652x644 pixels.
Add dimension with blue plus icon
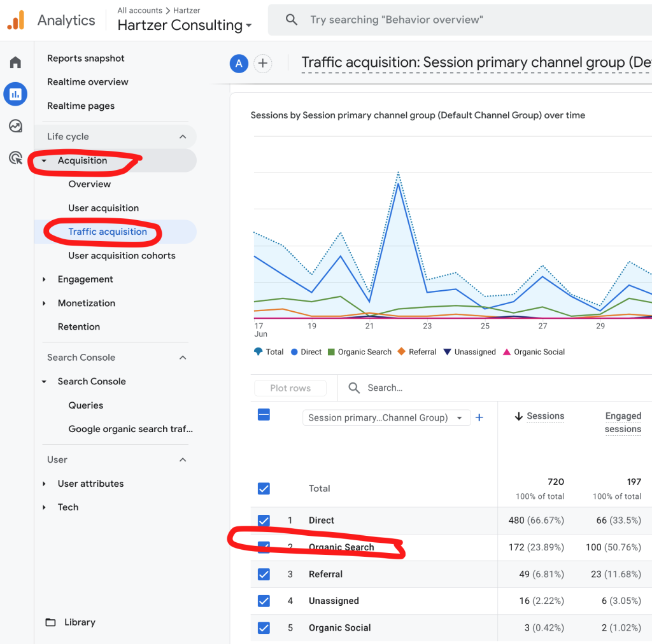[x=479, y=417]
